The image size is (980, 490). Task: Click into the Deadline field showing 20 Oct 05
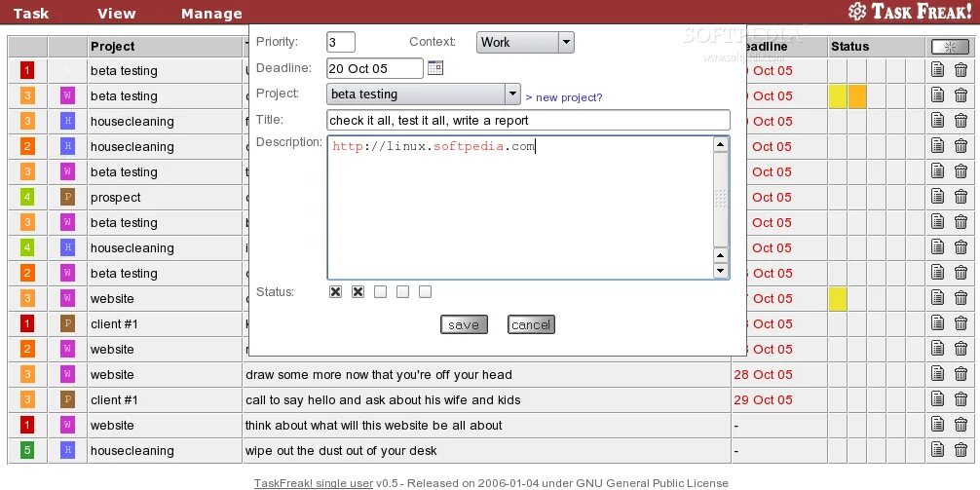point(375,68)
